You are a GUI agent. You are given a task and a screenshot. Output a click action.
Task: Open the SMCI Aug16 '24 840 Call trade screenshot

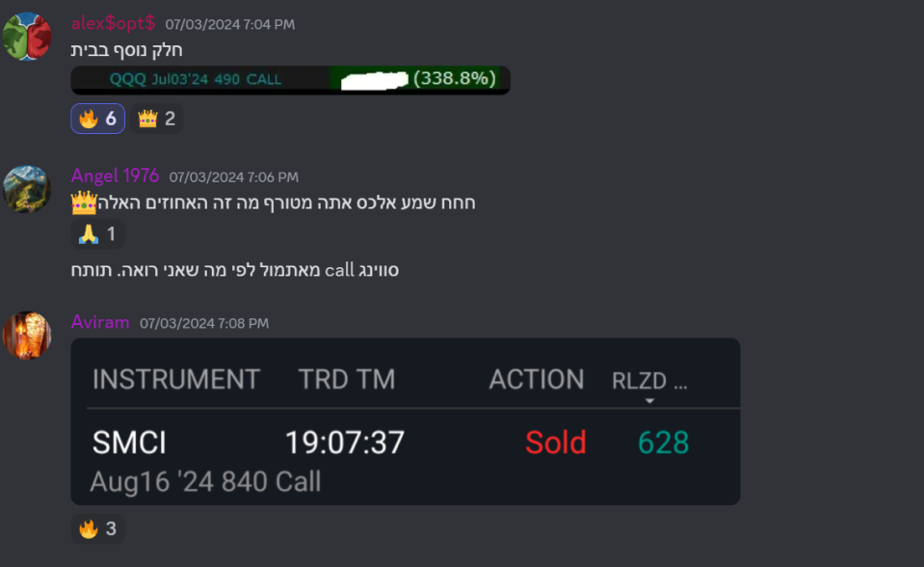[405, 424]
